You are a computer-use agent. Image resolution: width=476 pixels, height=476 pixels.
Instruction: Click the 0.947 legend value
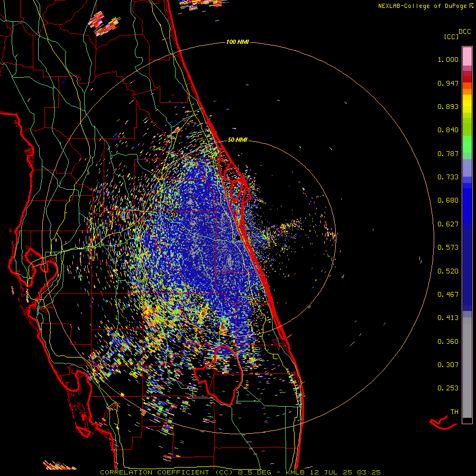448,83
